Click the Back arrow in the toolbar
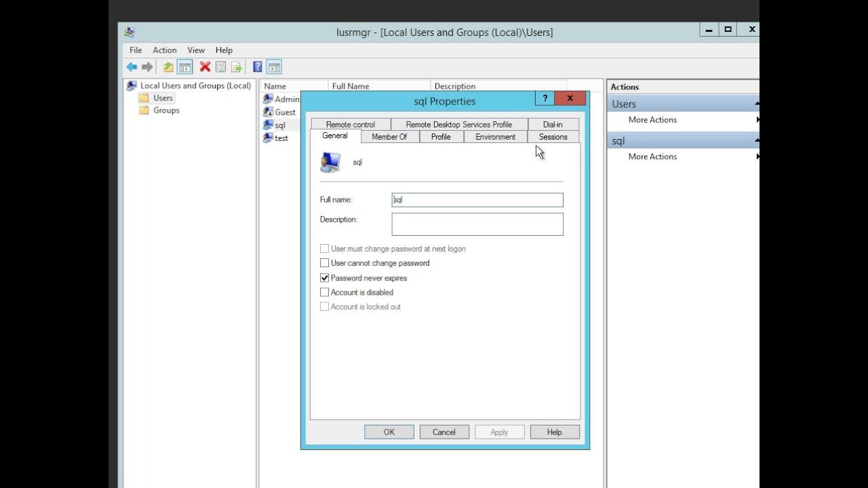868x488 pixels. pos(132,67)
